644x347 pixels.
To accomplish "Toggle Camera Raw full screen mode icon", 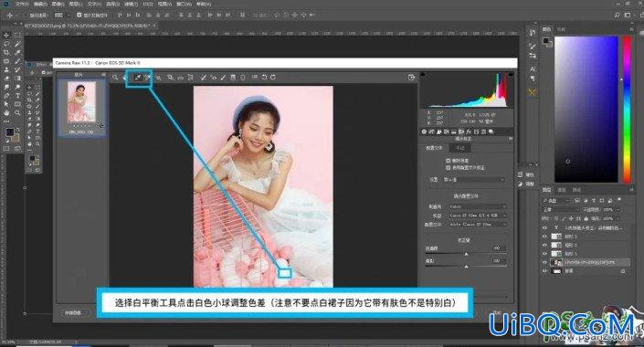I will point(411,78).
